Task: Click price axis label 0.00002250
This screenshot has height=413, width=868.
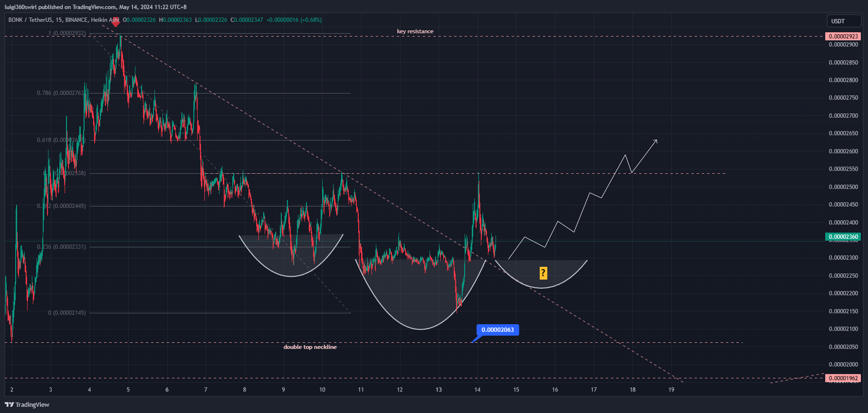Action: pyautogui.click(x=843, y=276)
